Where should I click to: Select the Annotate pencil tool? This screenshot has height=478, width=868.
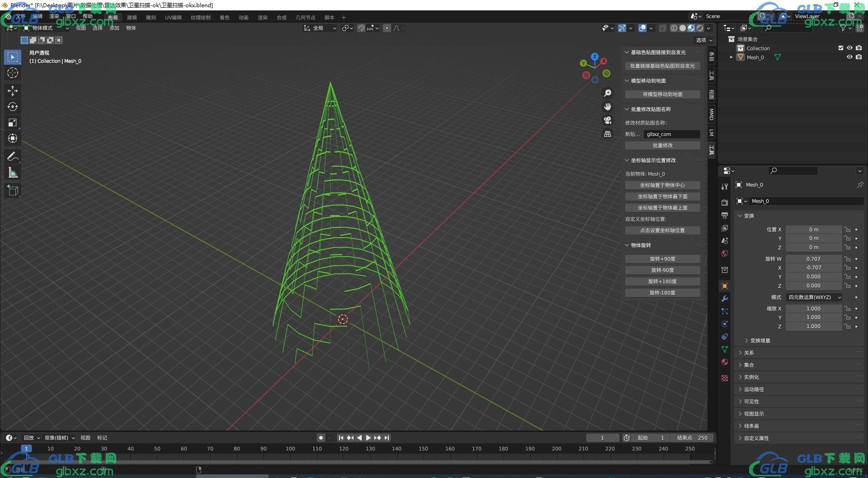point(13,157)
